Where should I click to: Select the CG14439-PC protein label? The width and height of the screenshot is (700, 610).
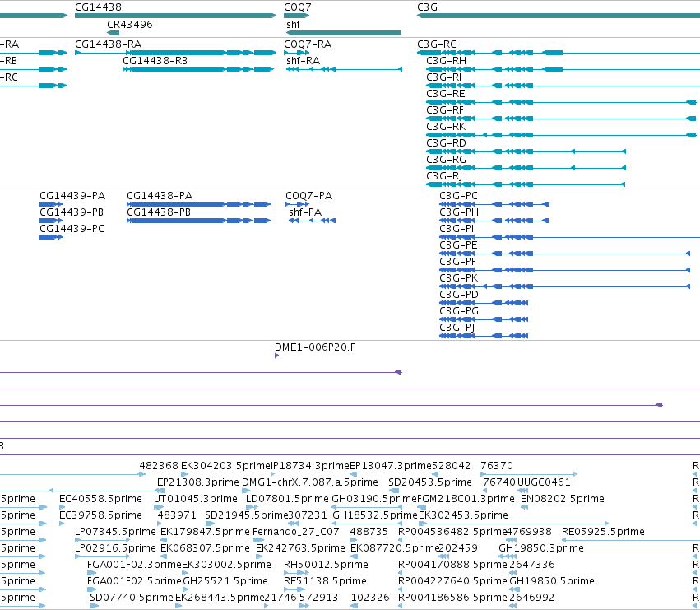point(72,229)
